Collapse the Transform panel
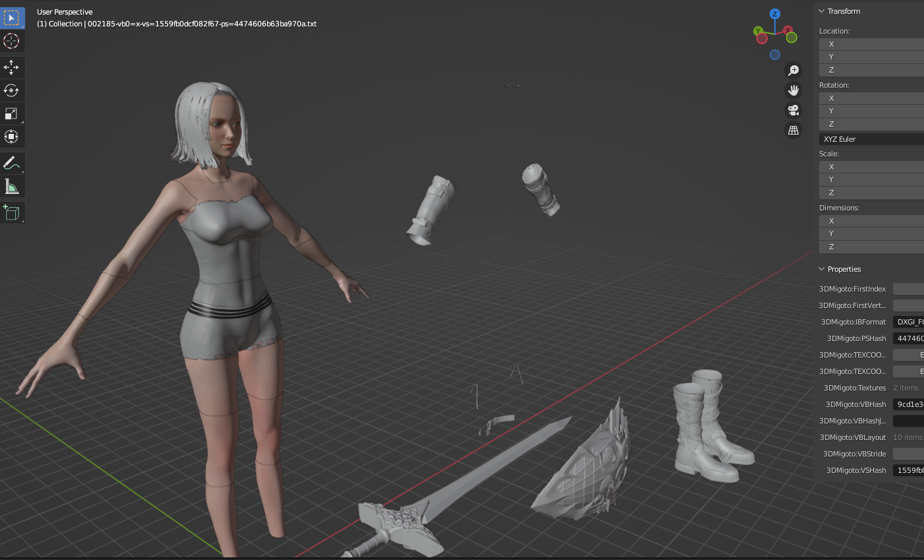This screenshot has height=560, width=924. point(822,11)
